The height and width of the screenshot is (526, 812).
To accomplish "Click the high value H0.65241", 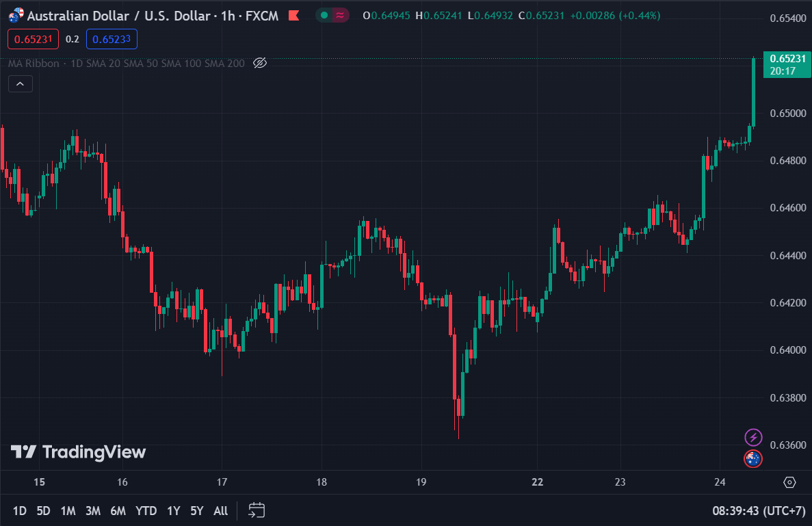I will pyautogui.click(x=438, y=16).
